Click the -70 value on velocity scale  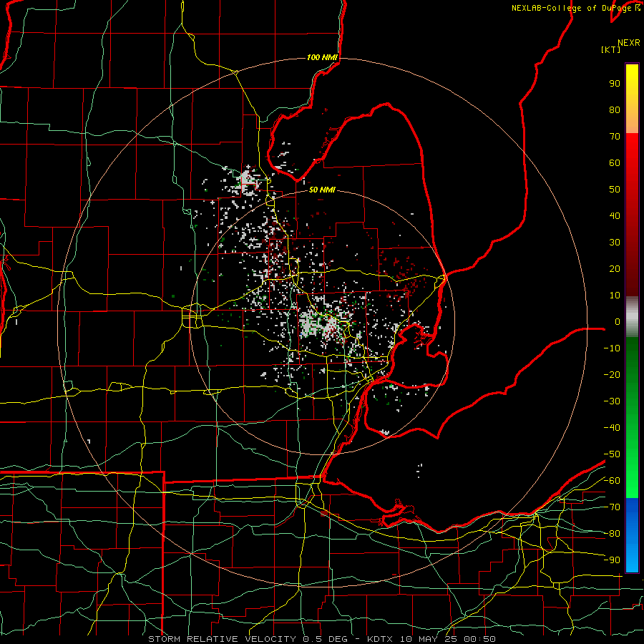coord(612,507)
